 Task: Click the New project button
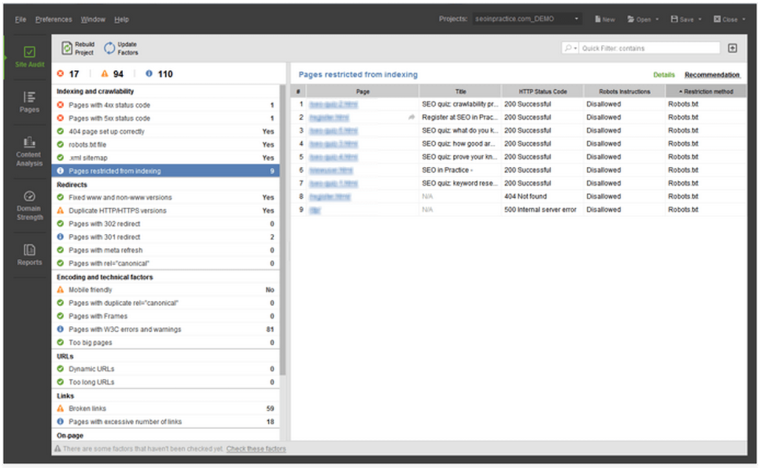click(605, 19)
